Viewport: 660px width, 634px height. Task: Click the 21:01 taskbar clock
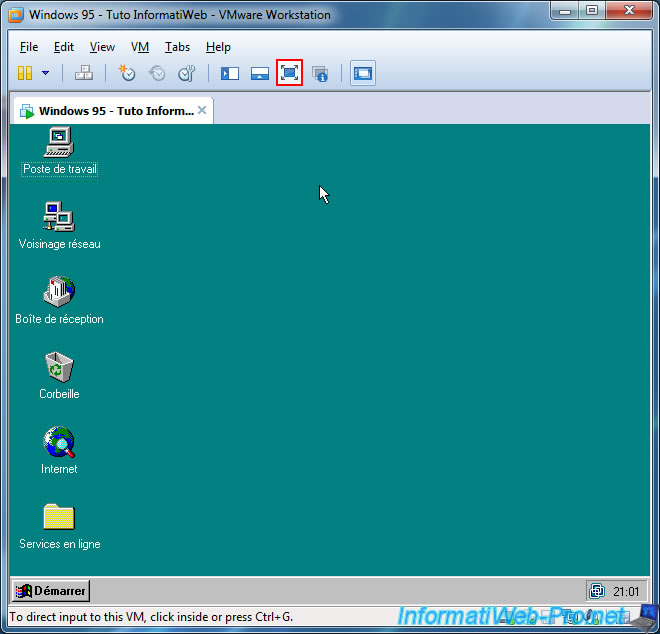pyautogui.click(x=626, y=591)
